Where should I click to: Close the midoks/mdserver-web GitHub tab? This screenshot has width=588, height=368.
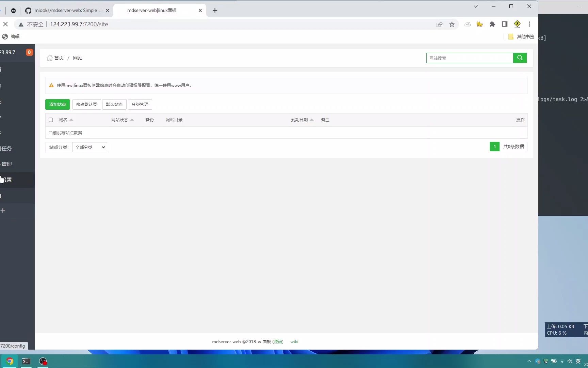[x=108, y=11]
